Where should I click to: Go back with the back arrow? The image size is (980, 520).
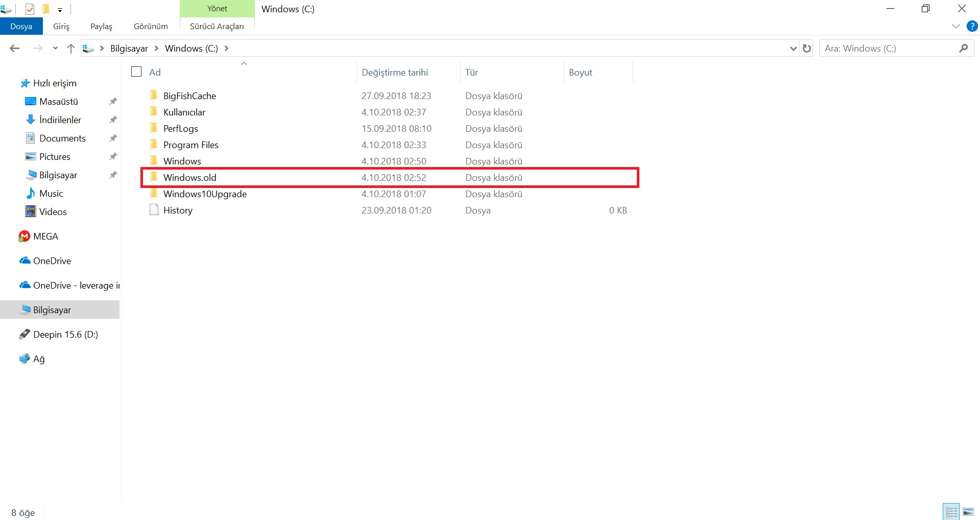pyautogui.click(x=15, y=49)
